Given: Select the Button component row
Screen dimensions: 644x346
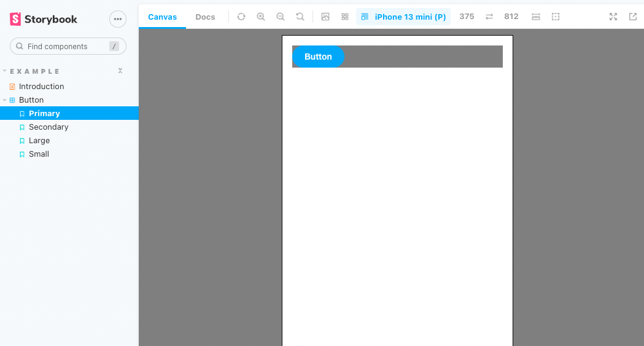Looking at the screenshot, I should click(x=69, y=100).
